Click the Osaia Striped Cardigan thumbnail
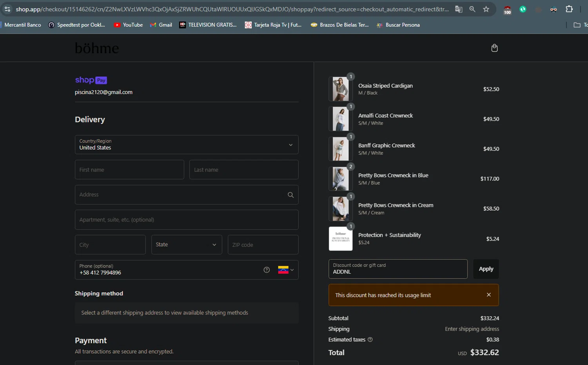The height and width of the screenshot is (365, 588). 340,89
